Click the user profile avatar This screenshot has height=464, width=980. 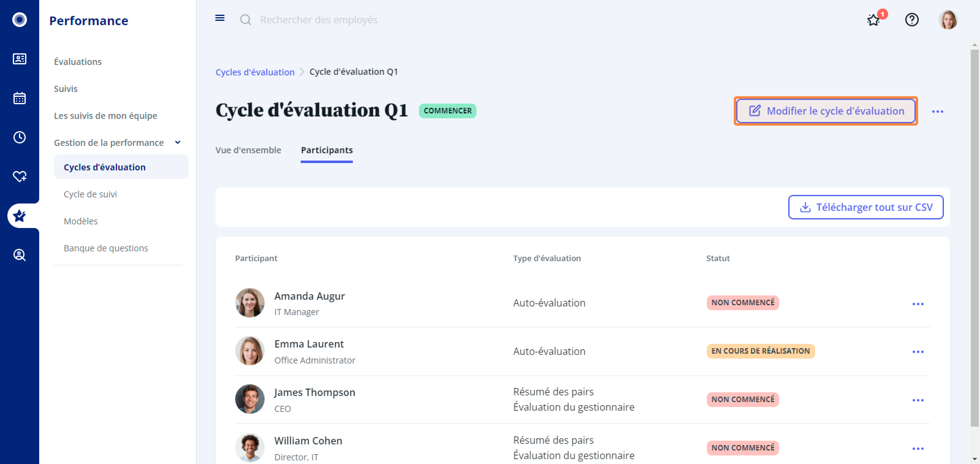pos(947,20)
